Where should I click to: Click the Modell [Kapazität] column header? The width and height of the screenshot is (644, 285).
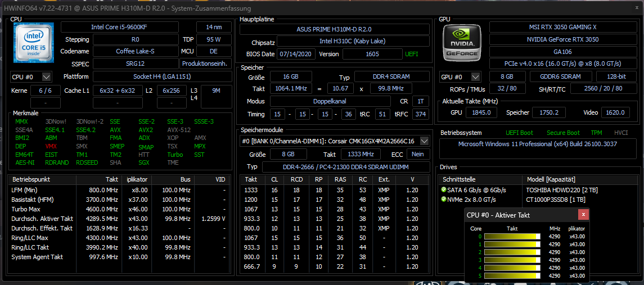pyautogui.click(x=579, y=180)
